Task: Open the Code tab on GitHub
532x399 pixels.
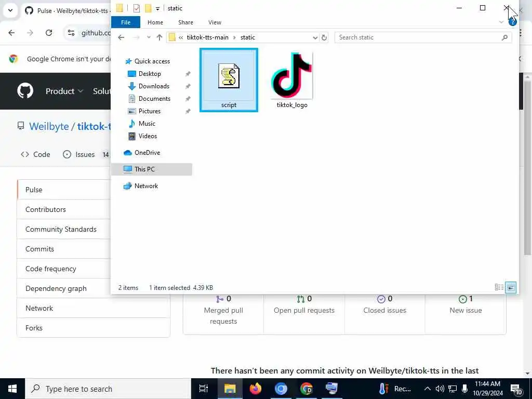Action: click(36, 154)
